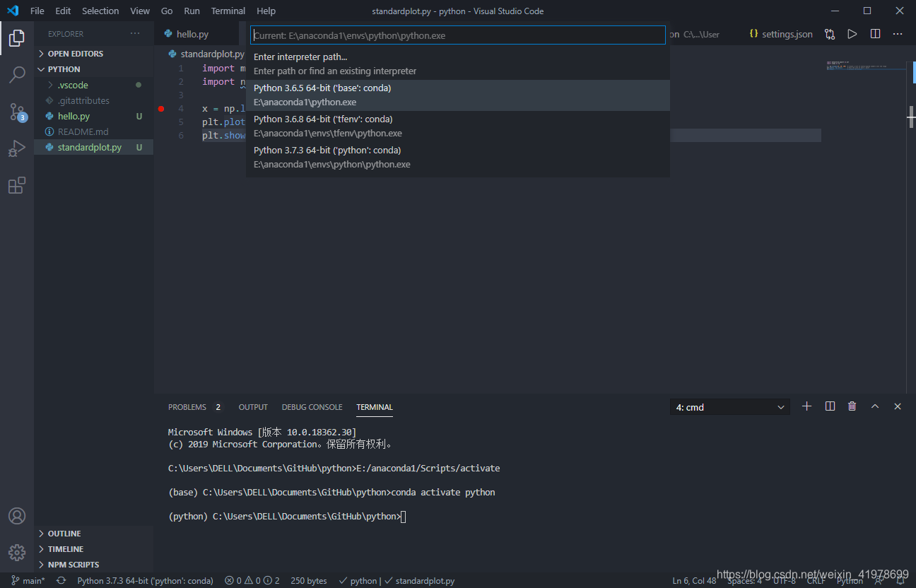
Task: Switch to the Output panel tab
Action: [253, 407]
